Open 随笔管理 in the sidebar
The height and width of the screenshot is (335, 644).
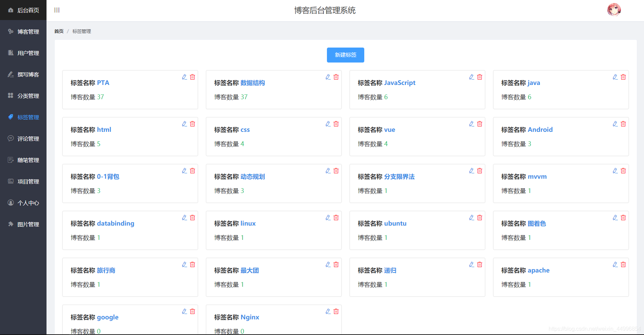click(23, 160)
